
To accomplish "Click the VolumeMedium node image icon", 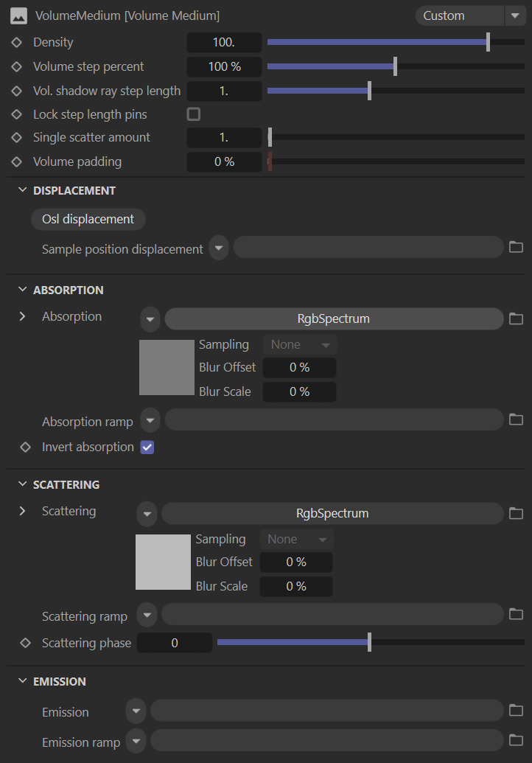I will (18, 16).
